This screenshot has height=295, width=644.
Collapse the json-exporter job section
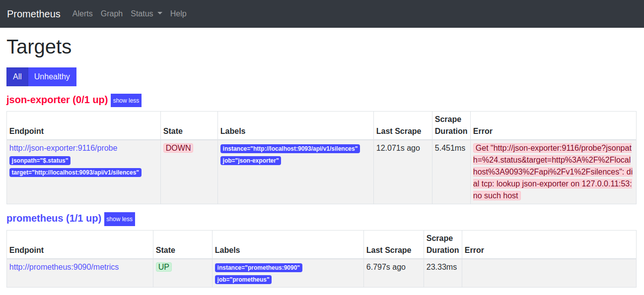126,100
